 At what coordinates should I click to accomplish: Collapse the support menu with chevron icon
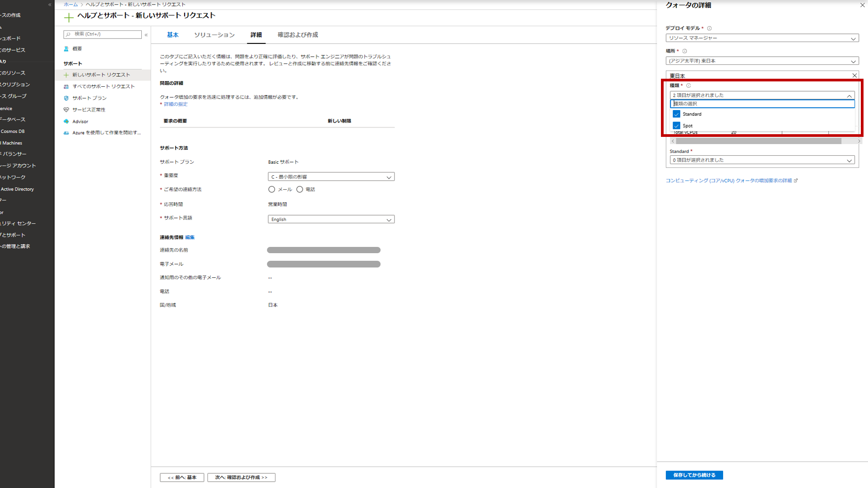[x=146, y=34]
